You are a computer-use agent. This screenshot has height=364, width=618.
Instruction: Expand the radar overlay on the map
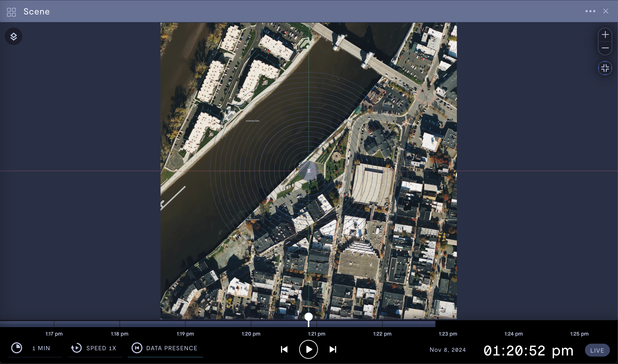coord(309,170)
